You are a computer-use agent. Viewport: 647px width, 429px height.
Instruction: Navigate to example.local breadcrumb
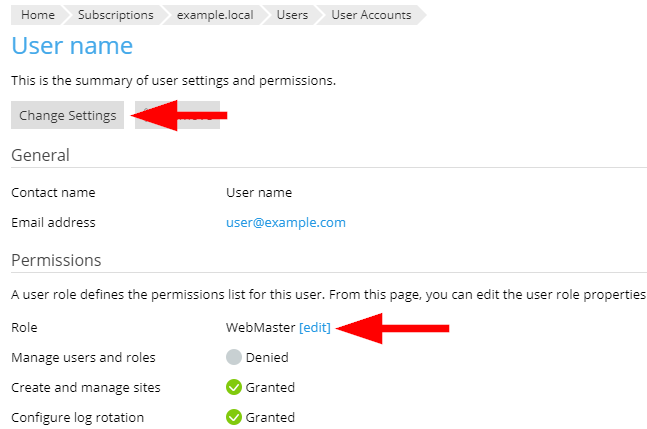point(215,15)
